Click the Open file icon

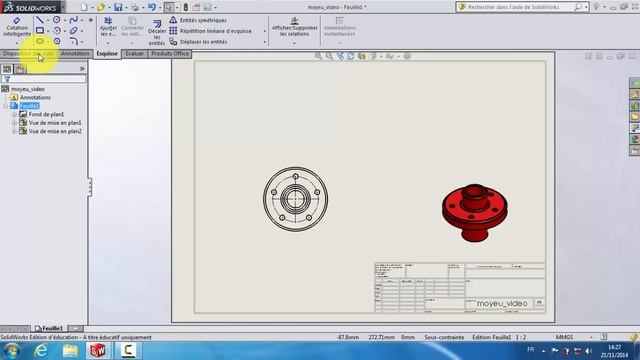(x=101, y=7)
